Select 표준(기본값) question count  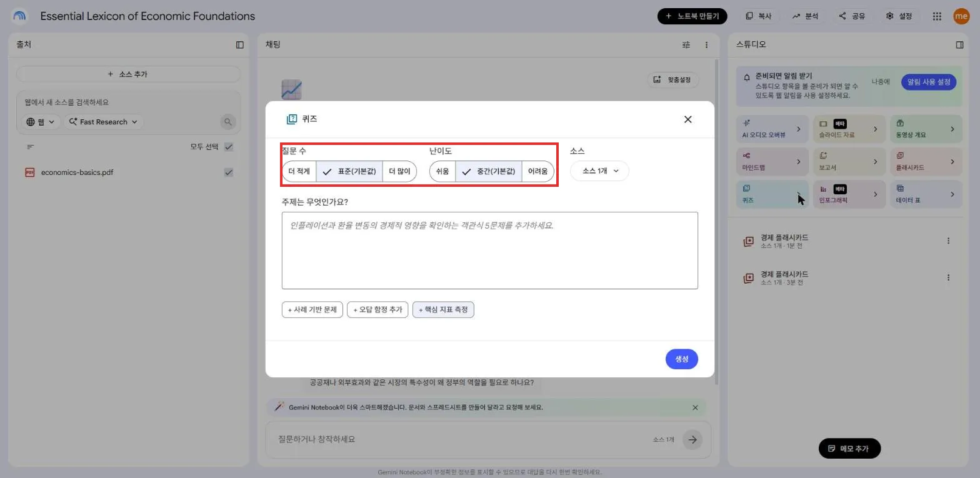point(349,171)
